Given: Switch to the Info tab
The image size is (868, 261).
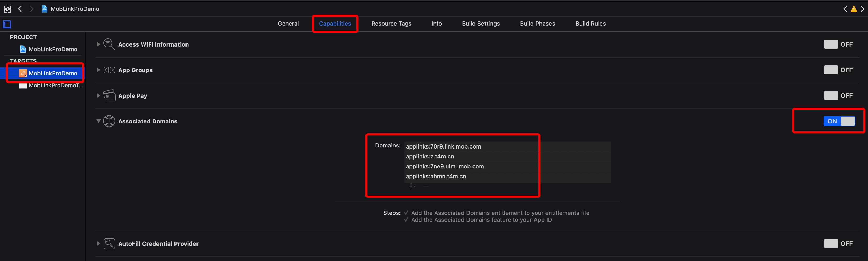Looking at the screenshot, I should [437, 24].
